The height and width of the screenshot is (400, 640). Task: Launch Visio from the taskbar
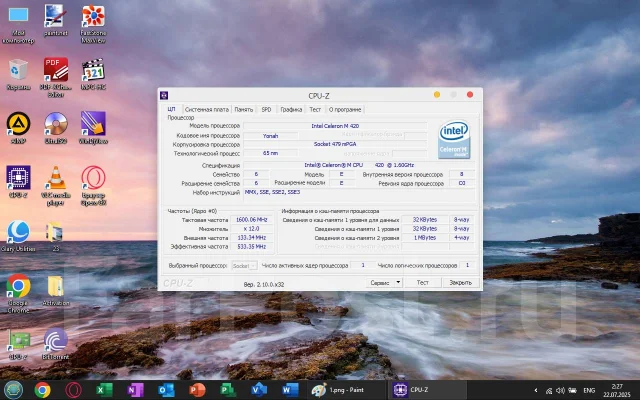tap(259, 390)
